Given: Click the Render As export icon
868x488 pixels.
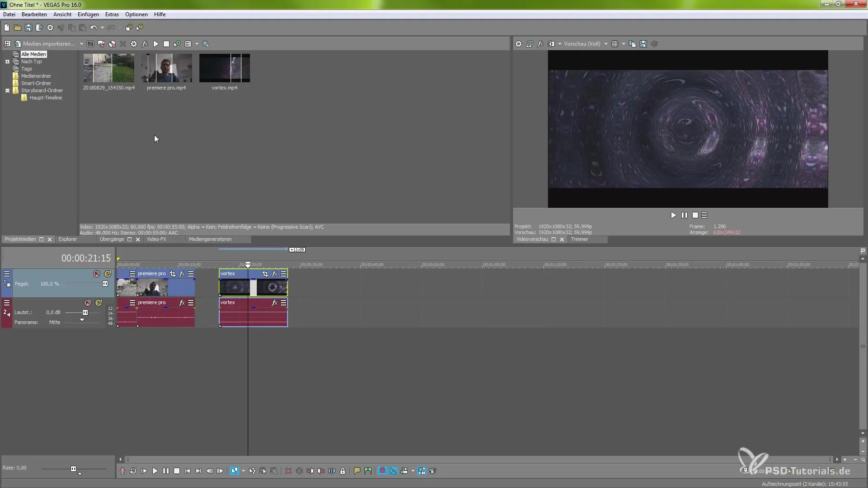Looking at the screenshot, I should pos(39,28).
